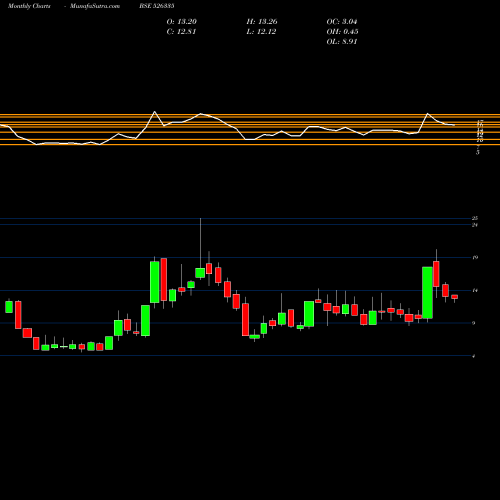Click the price axis label '19'

[x=475, y=257]
